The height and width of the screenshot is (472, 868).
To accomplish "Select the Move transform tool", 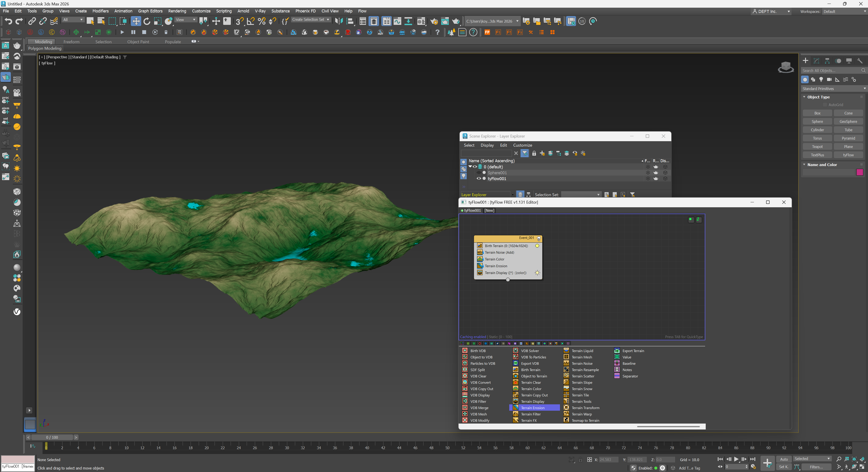I will point(135,21).
